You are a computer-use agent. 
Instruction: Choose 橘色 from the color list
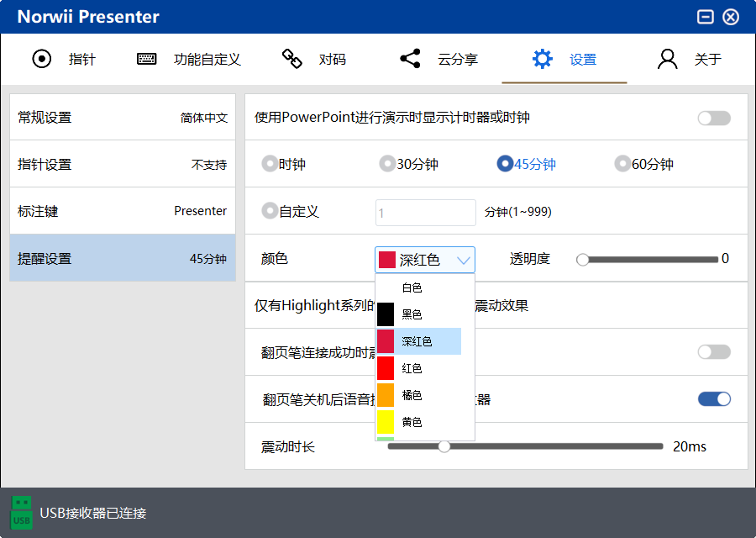click(x=418, y=395)
